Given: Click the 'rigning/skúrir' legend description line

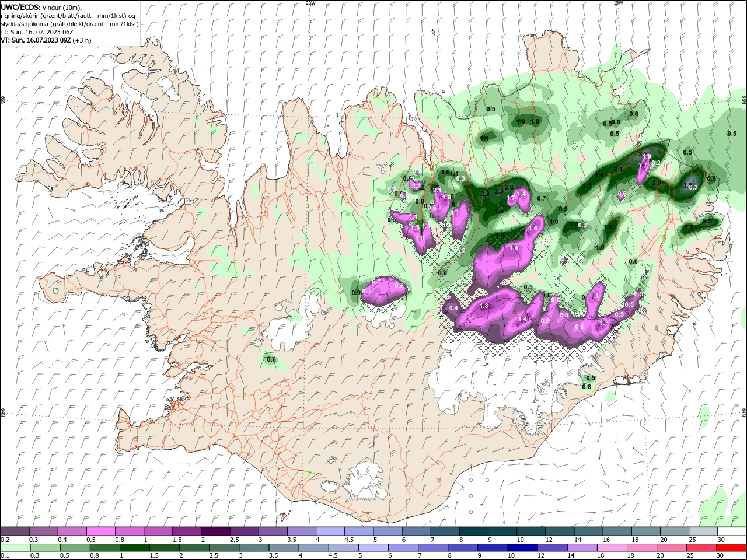Looking at the screenshot, I should coord(68,16).
